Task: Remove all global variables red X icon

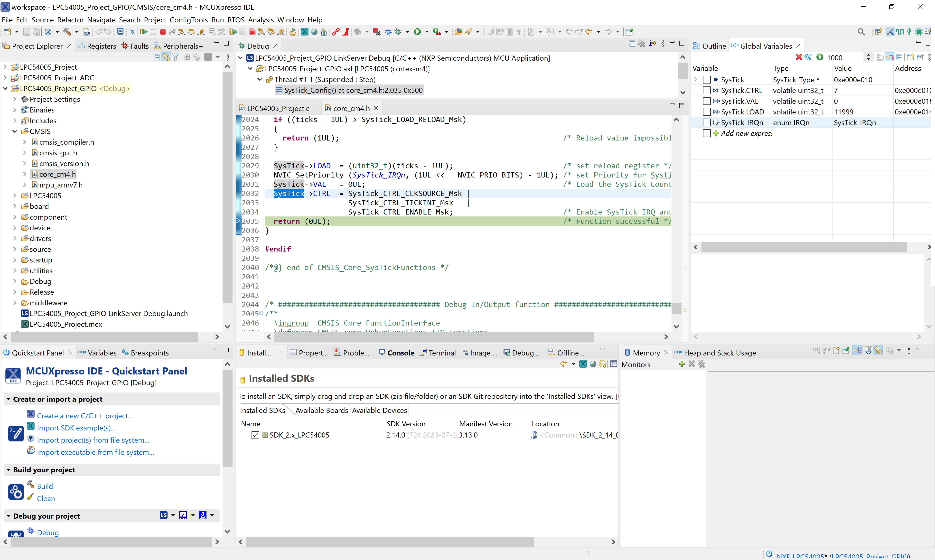Action: coord(799,57)
